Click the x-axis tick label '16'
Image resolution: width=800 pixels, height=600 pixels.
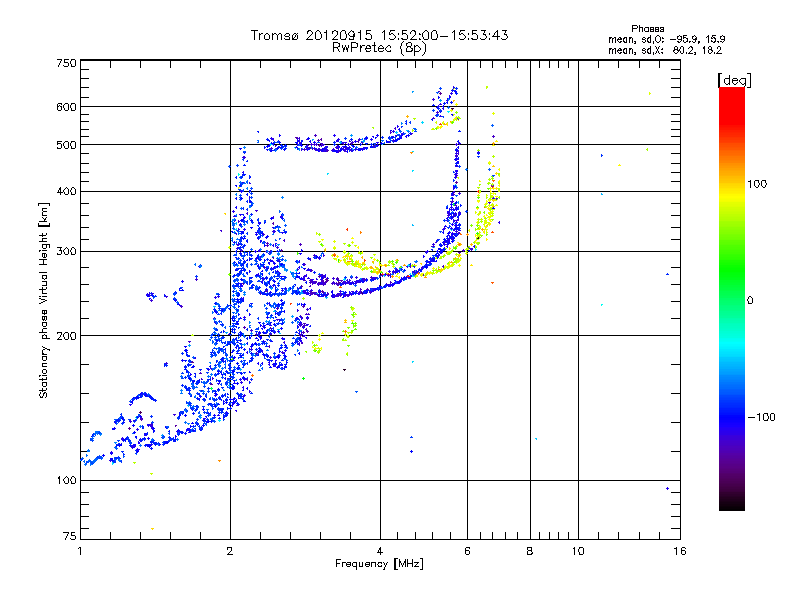[680, 551]
